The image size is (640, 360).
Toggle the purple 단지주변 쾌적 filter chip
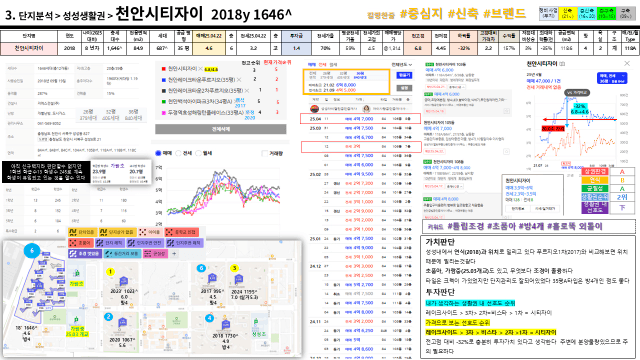[184, 243]
